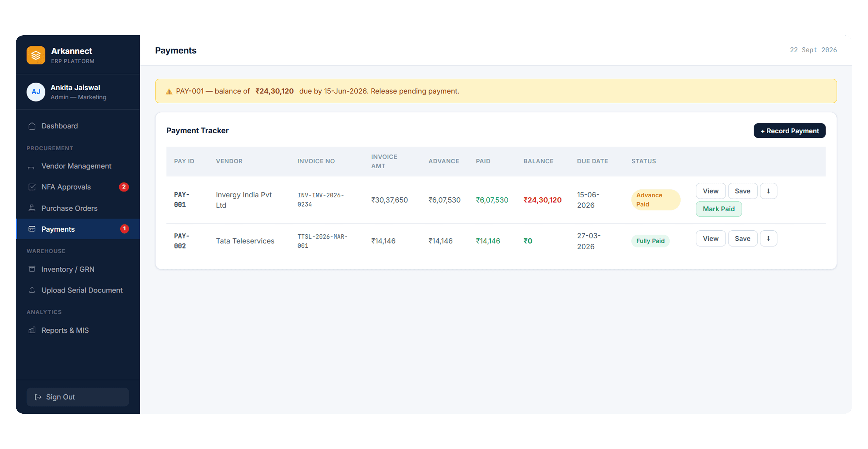
Task: Select the Payments menu item
Action: tap(78, 229)
